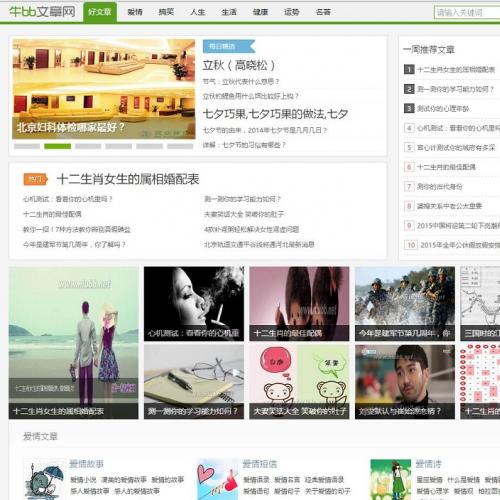The image size is (500, 500).
Task: Open the 北京妇科体检 carousel banner image
Action: (104, 89)
